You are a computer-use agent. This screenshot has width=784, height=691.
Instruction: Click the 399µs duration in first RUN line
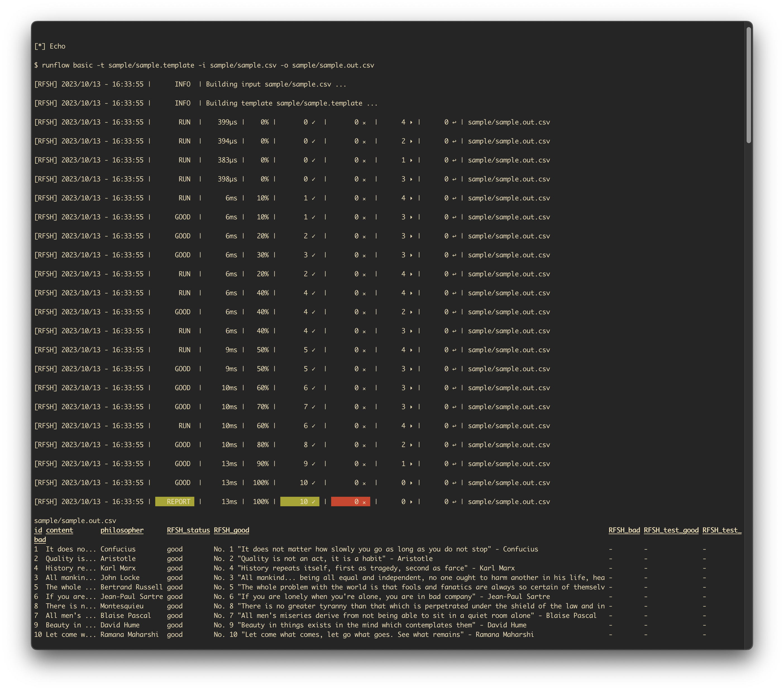(x=227, y=122)
